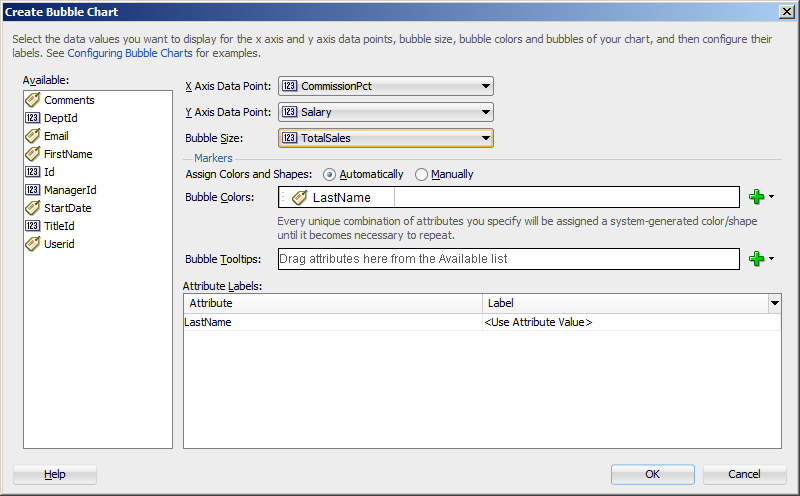
Task: Click the numeric icon beside Id
Action: click(33, 172)
